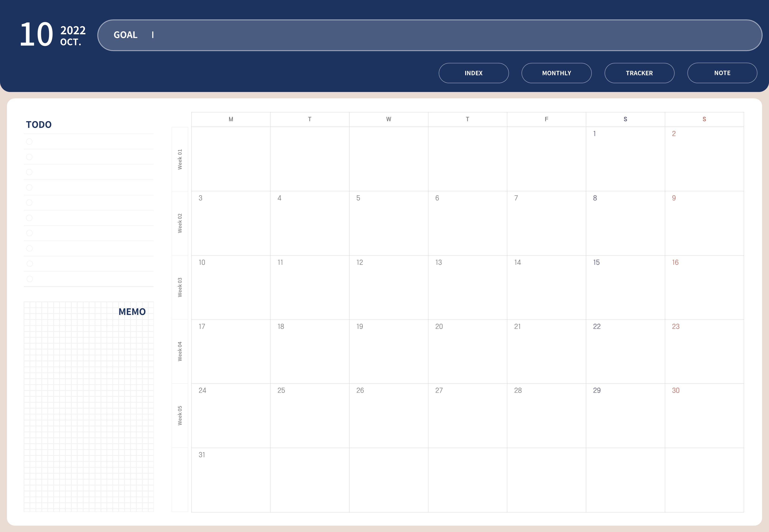Screen dimensions: 769x532
Task: Select the October 2 day cell
Action: coord(704,159)
